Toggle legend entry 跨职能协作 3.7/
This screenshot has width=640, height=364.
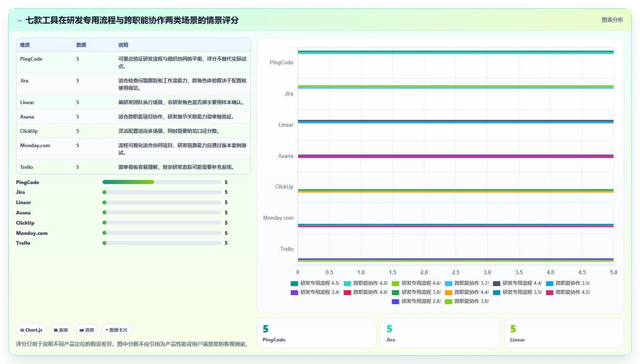pos(467,283)
